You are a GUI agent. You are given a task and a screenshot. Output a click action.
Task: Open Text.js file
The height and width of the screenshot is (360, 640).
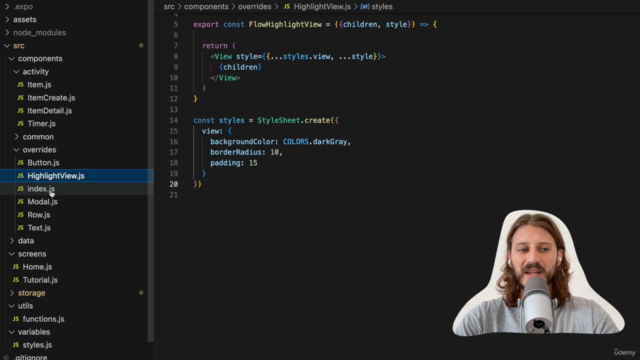pos(39,228)
